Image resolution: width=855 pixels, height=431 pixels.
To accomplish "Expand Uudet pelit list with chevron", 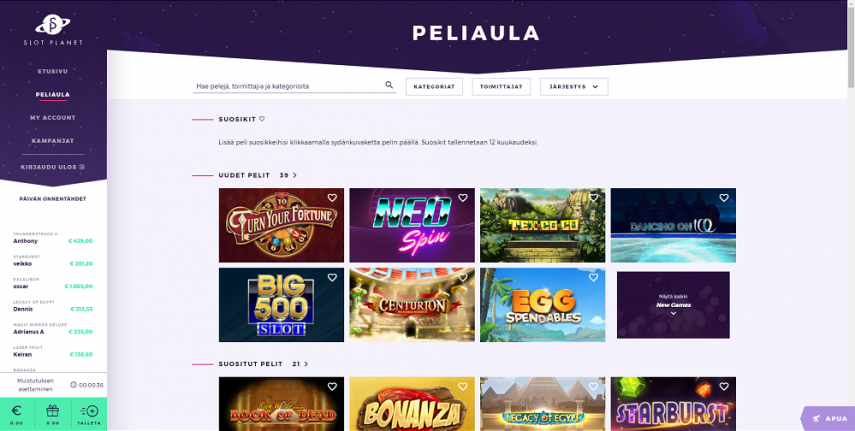I will [295, 175].
